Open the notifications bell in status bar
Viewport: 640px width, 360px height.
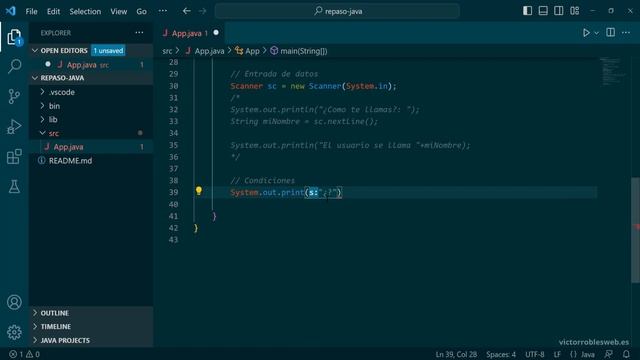[626, 354]
